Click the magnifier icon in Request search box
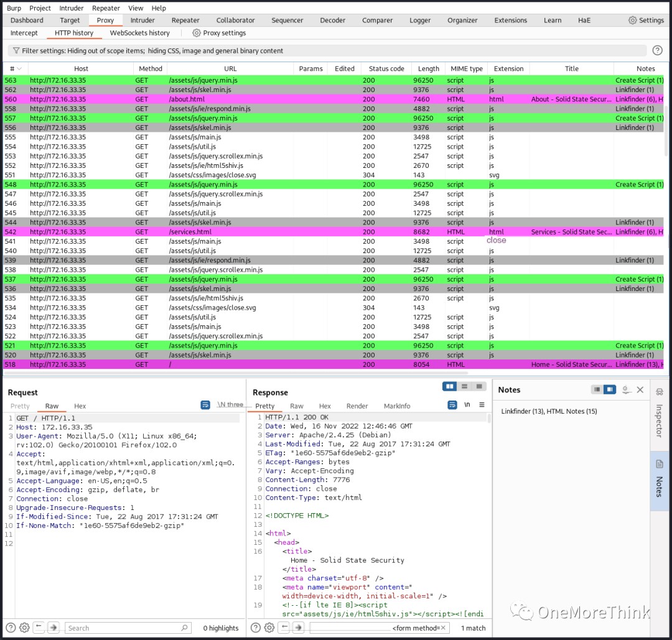 pyautogui.click(x=184, y=628)
